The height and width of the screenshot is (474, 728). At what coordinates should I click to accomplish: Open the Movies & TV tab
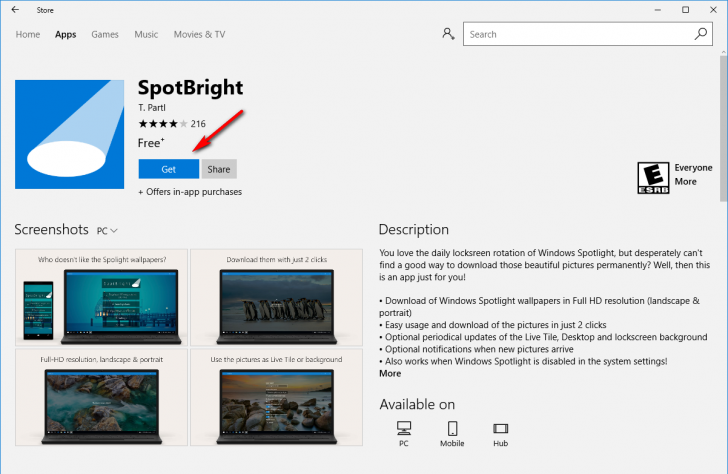[200, 34]
